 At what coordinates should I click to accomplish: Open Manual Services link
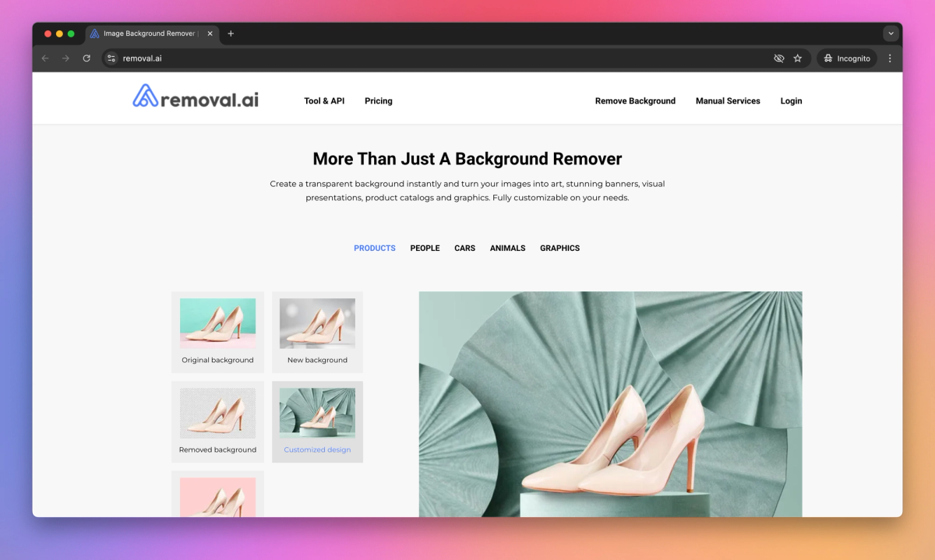[x=728, y=100]
